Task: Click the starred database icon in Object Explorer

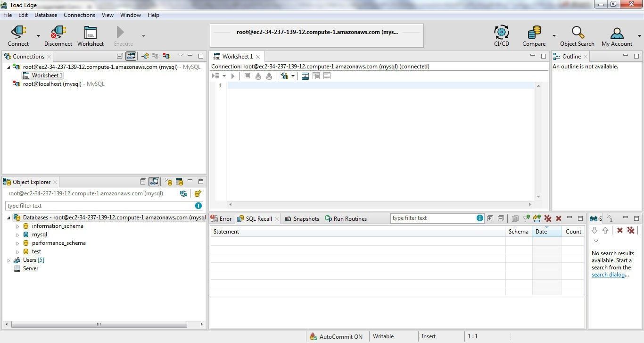Action: [x=198, y=193]
